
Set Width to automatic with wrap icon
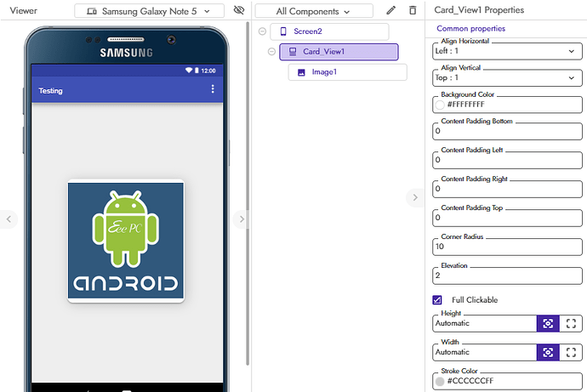pos(548,352)
